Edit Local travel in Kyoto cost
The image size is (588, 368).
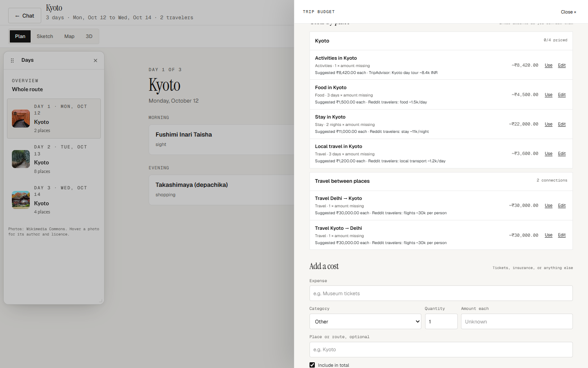[562, 154]
